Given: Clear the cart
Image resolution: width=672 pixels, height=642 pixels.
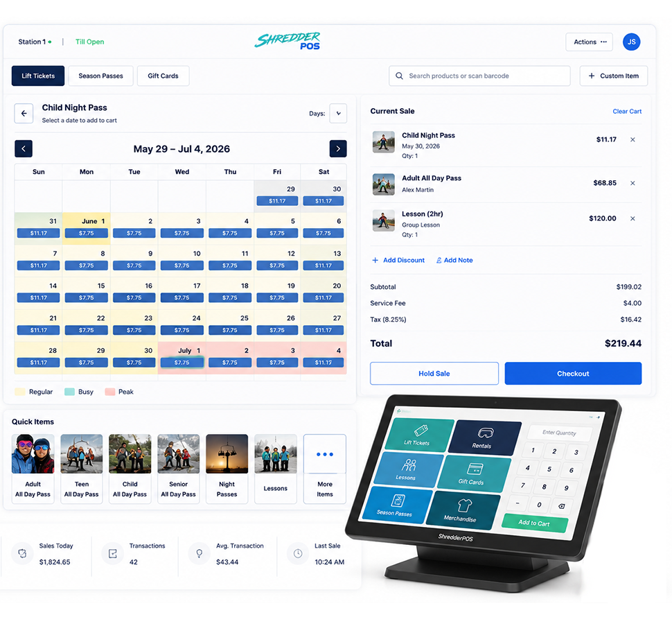Looking at the screenshot, I should (x=627, y=112).
